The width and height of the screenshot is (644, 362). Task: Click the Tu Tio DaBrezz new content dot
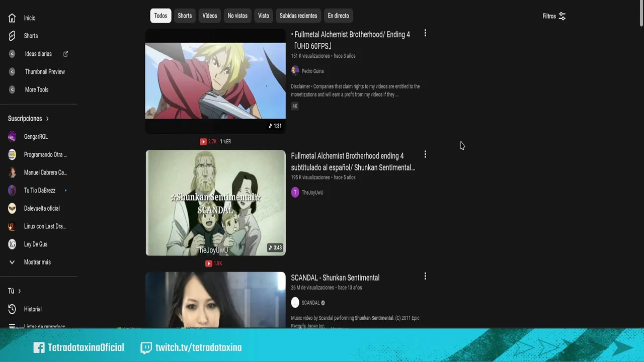65,191
